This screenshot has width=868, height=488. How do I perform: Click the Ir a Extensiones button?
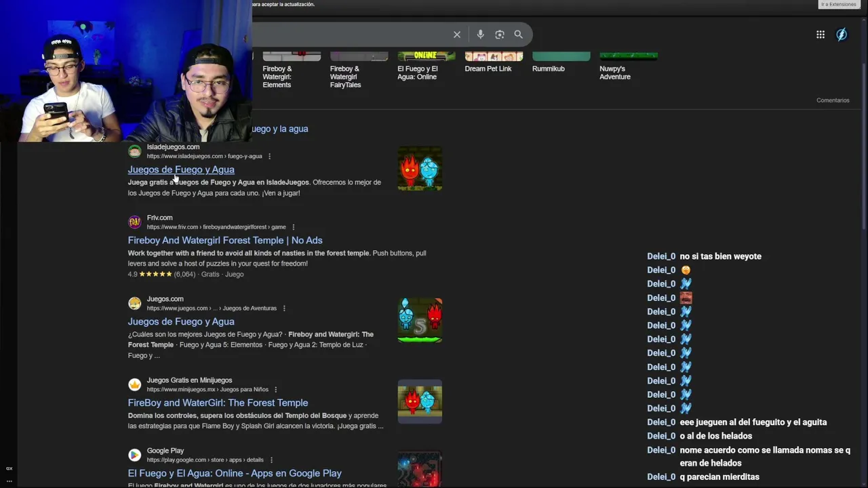(x=839, y=5)
